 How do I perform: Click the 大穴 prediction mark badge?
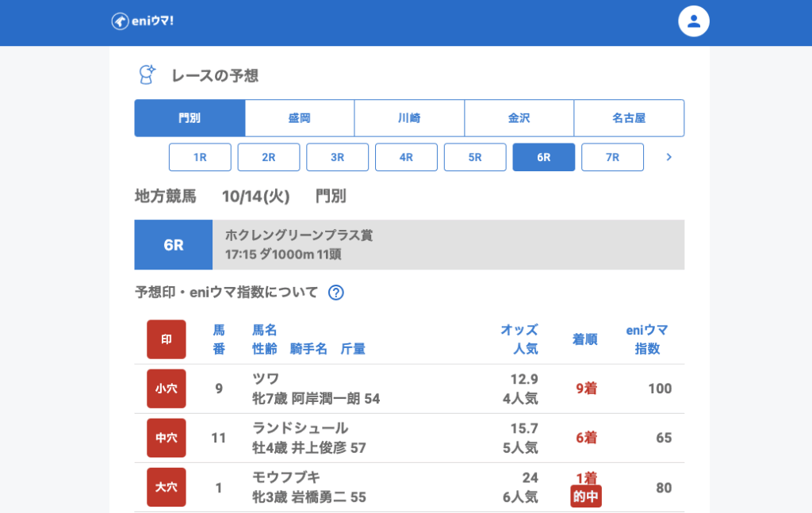click(x=167, y=488)
